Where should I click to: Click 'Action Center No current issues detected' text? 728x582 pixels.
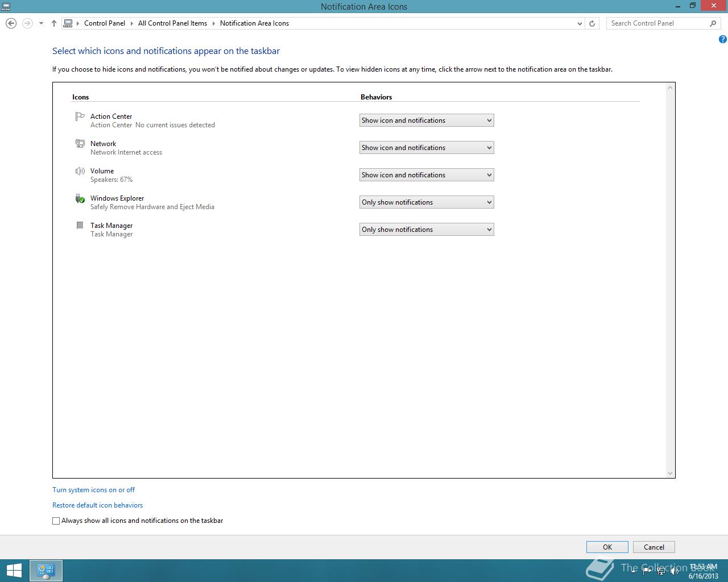tap(152, 125)
